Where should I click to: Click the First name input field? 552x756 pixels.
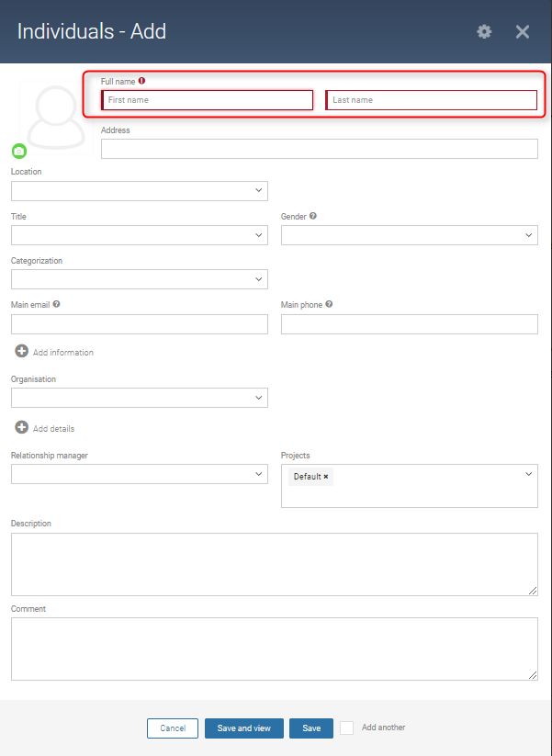pyautogui.click(x=208, y=100)
